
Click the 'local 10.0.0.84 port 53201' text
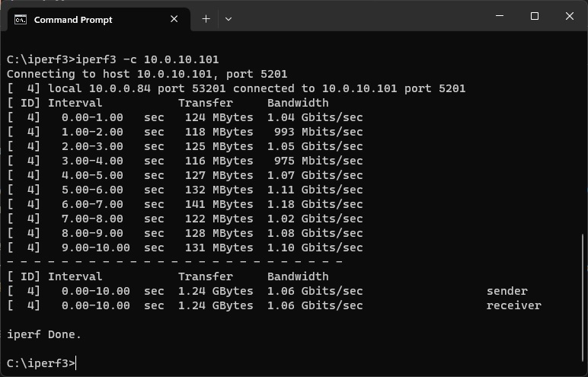point(137,88)
